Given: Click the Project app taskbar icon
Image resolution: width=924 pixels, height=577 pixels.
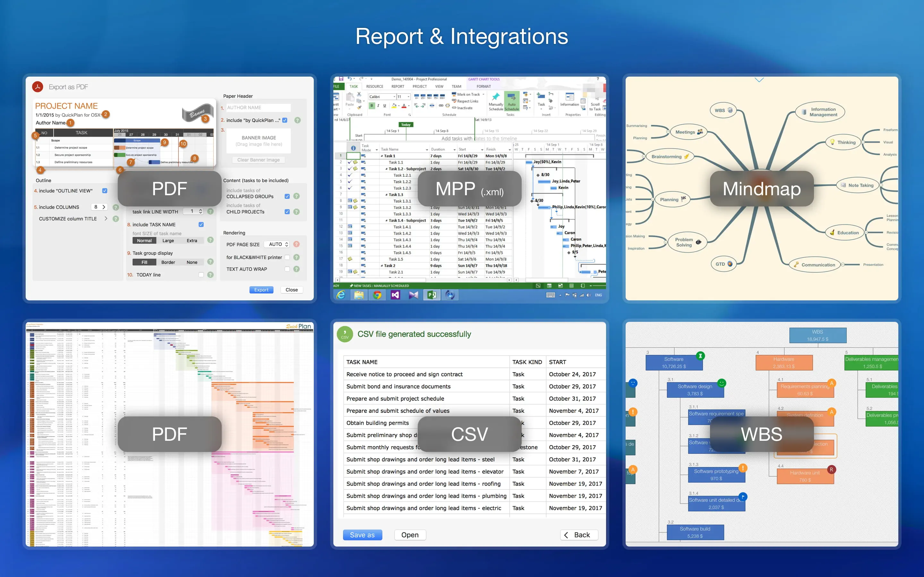Looking at the screenshot, I should click(432, 295).
